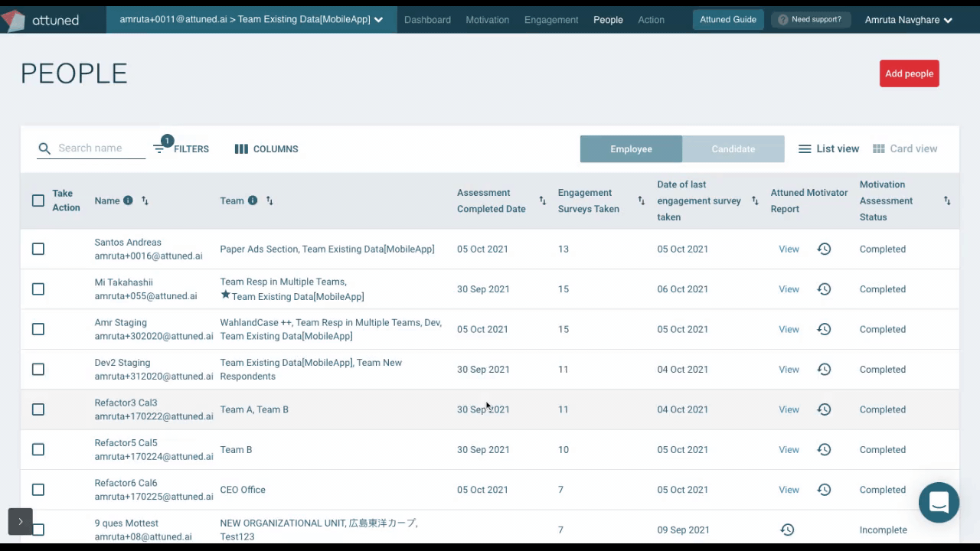Switch to Card view
Screen dimensions: 980x551
pyautogui.click(x=905, y=149)
